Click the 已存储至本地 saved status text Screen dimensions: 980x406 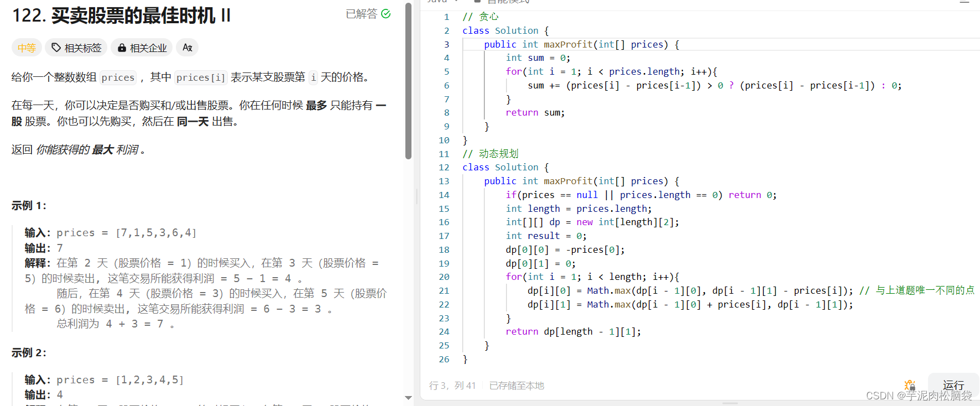517,386
